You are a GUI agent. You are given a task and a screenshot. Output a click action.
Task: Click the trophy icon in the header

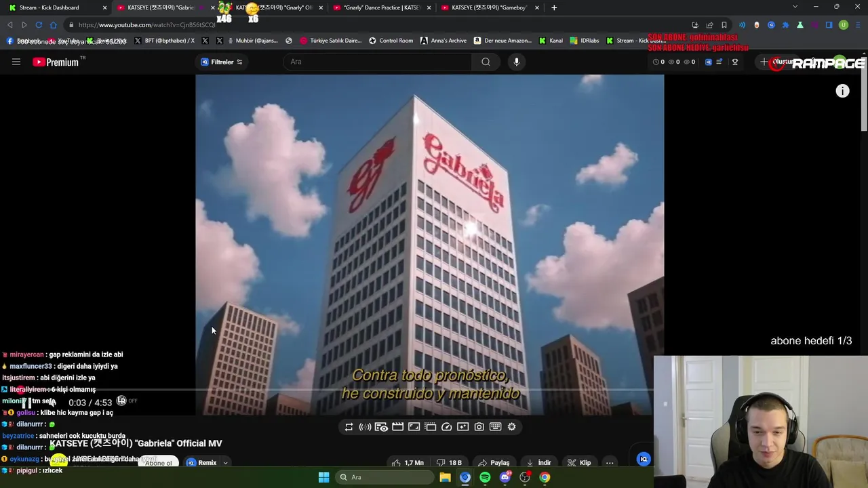pos(735,62)
